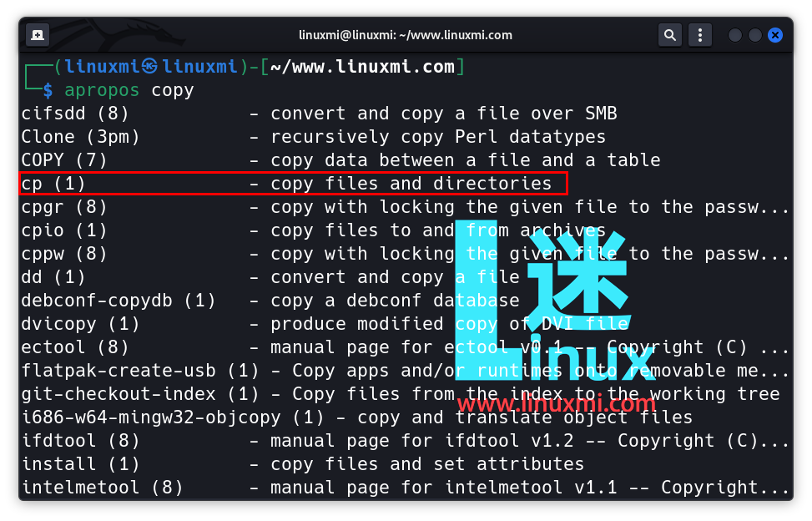Click 'copy files and set attributes' text
Screen dimensions: 812x521
tap(427, 464)
